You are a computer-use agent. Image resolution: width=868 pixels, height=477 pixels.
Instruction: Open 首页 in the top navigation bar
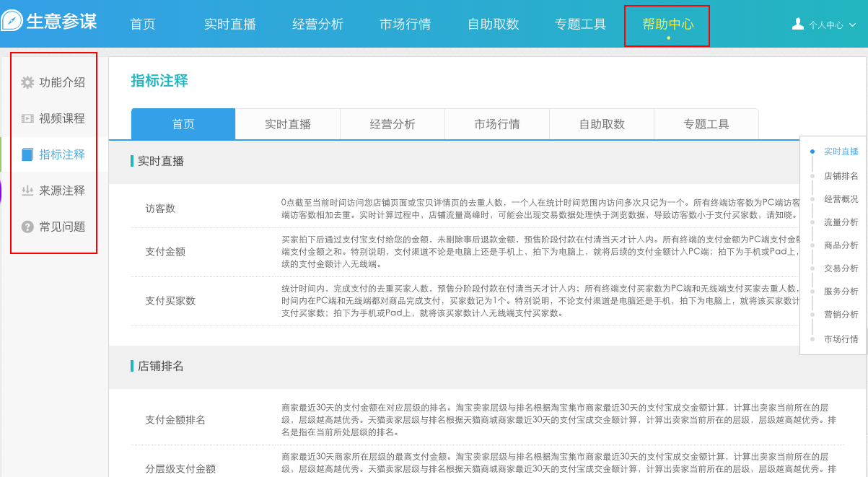point(143,24)
